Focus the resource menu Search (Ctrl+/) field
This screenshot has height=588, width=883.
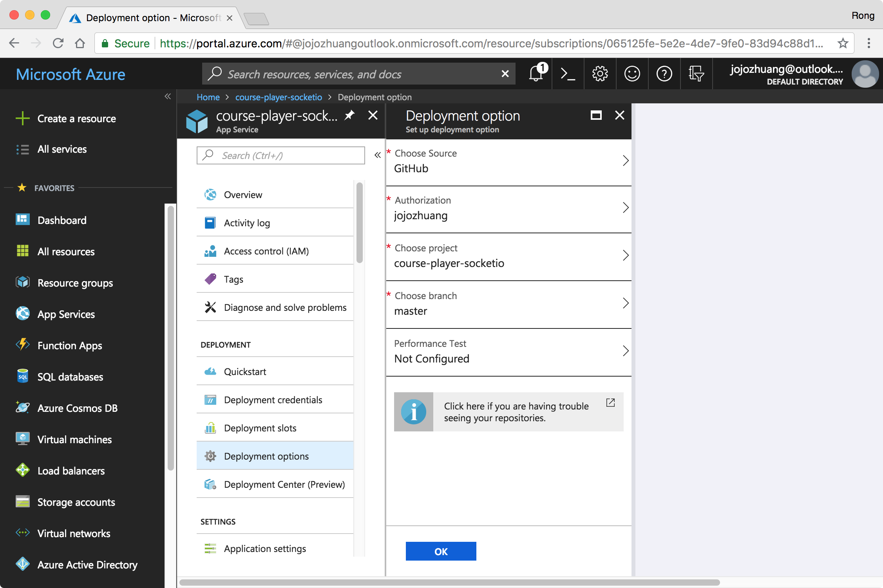point(280,155)
